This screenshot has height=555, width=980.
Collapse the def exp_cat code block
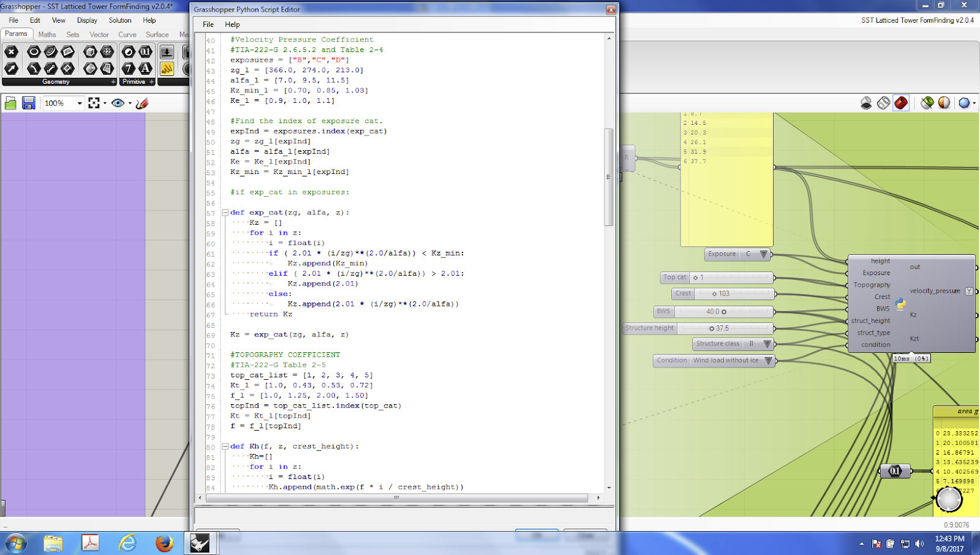click(225, 213)
